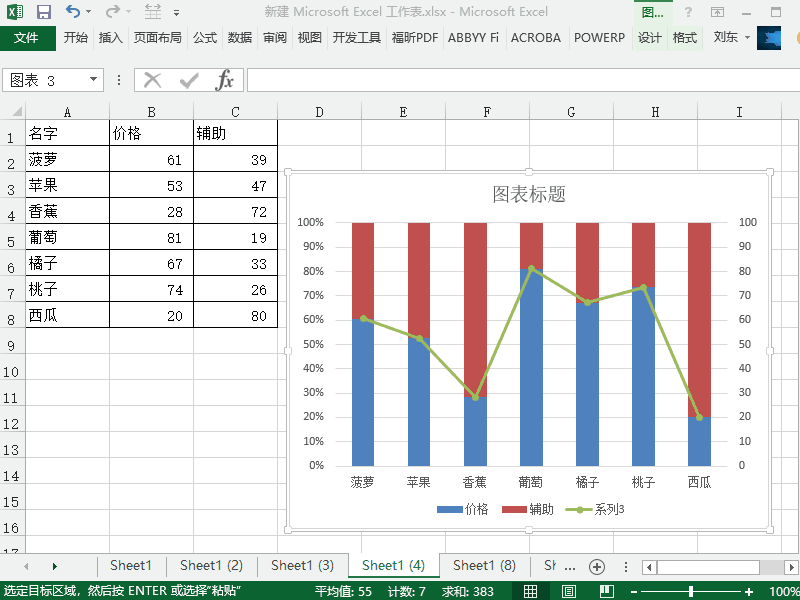This screenshot has height=600, width=800.
Task: Switch to Page Layout view icon
Action: point(569,591)
